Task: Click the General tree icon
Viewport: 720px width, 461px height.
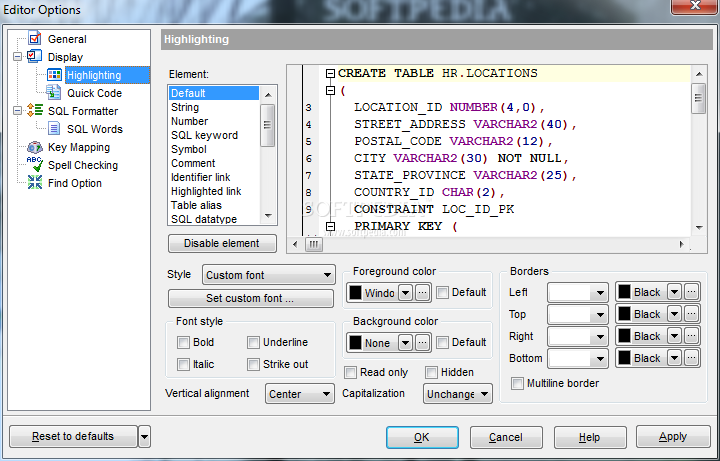Action: [x=35, y=39]
